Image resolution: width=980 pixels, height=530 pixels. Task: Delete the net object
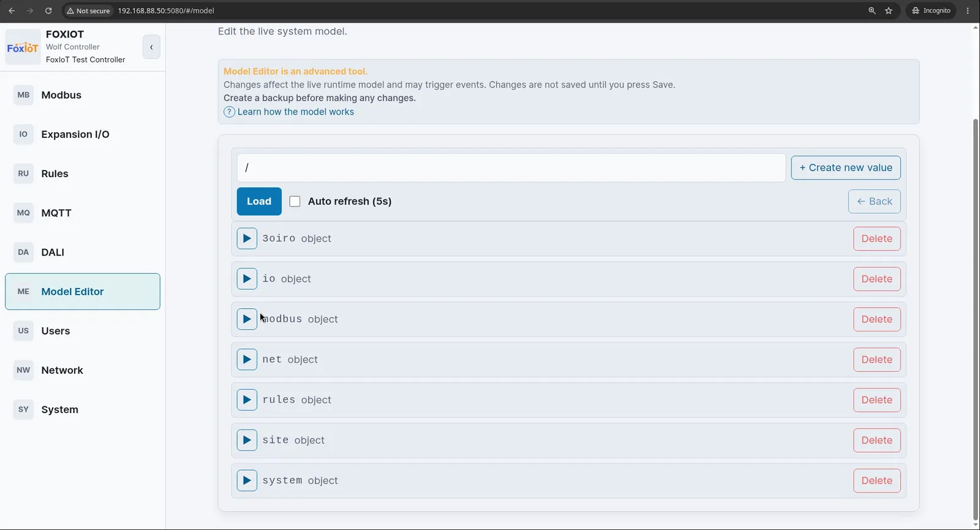pyautogui.click(x=877, y=360)
